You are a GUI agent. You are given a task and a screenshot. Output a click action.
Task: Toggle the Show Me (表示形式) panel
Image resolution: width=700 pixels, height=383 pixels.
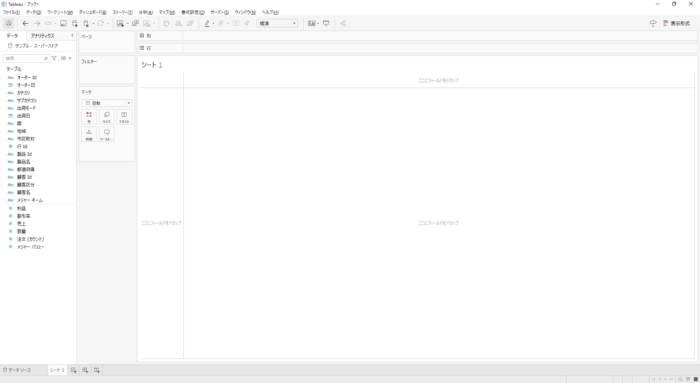(677, 23)
